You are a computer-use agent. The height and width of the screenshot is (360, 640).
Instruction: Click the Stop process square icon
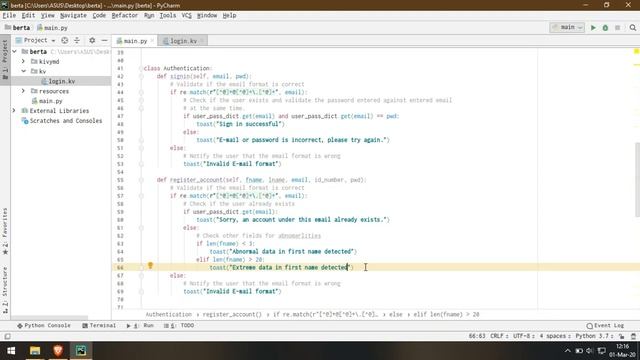click(618, 28)
